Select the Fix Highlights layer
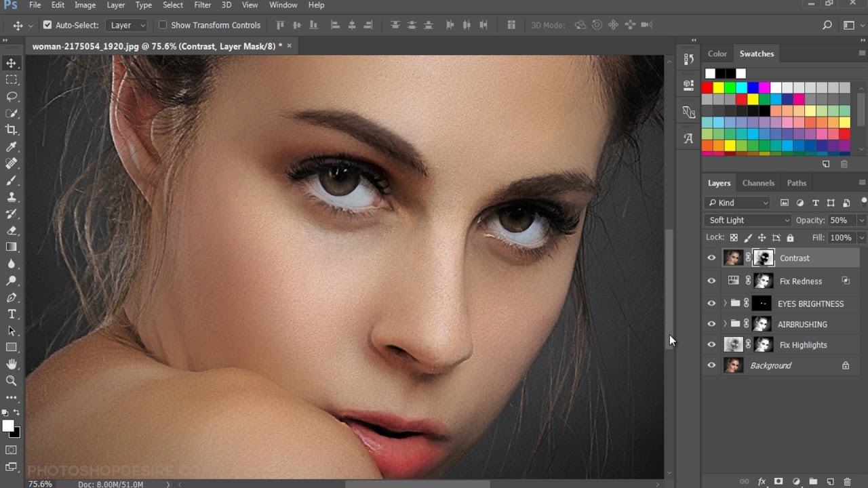 pyautogui.click(x=803, y=345)
